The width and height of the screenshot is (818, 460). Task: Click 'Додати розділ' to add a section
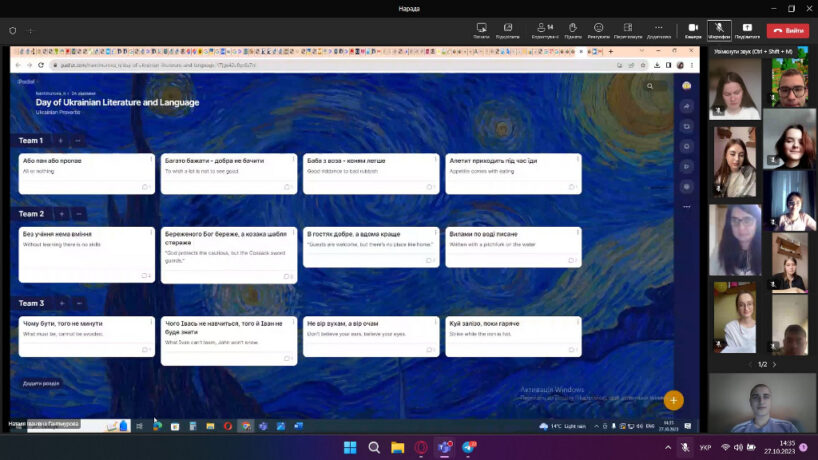coord(41,383)
